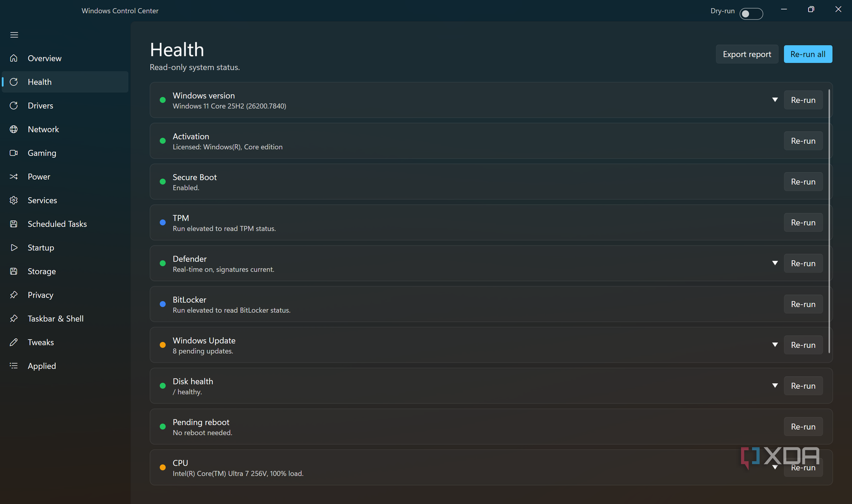The height and width of the screenshot is (504, 852).
Task: Open the Gaming section
Action: (65, 153)
